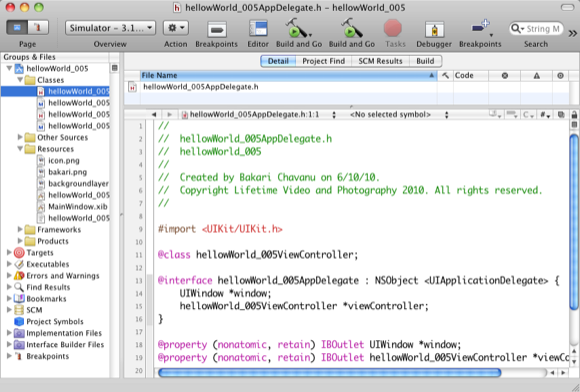
Task: Toggle the Page view right segment
Action: 38,27
